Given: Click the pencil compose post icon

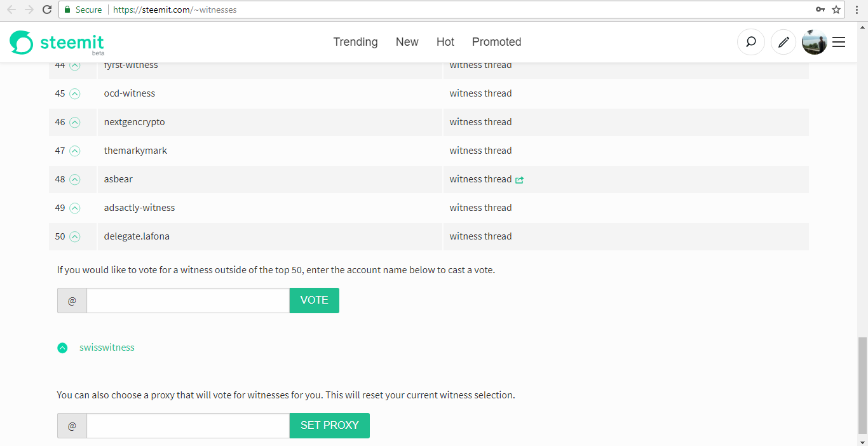Looking at the screenshot, I should tap(783, 42).
